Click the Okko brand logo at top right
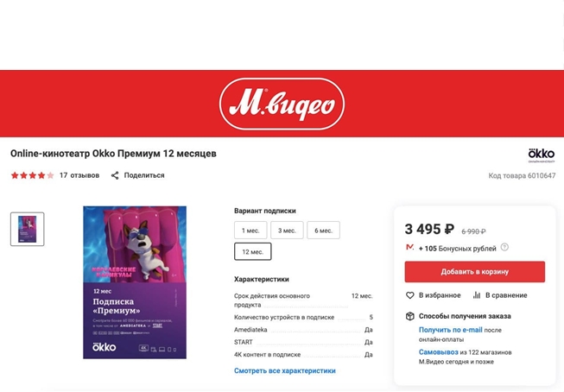The image size is (564, 392). pos(541,155)
